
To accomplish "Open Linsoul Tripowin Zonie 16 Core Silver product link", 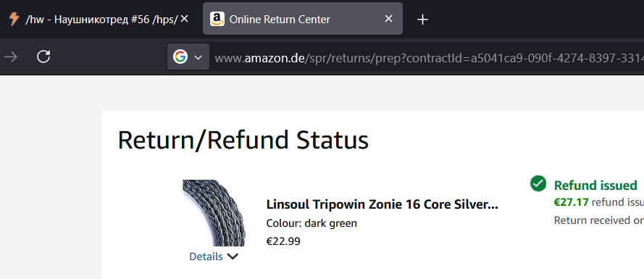I will point(382,204).
